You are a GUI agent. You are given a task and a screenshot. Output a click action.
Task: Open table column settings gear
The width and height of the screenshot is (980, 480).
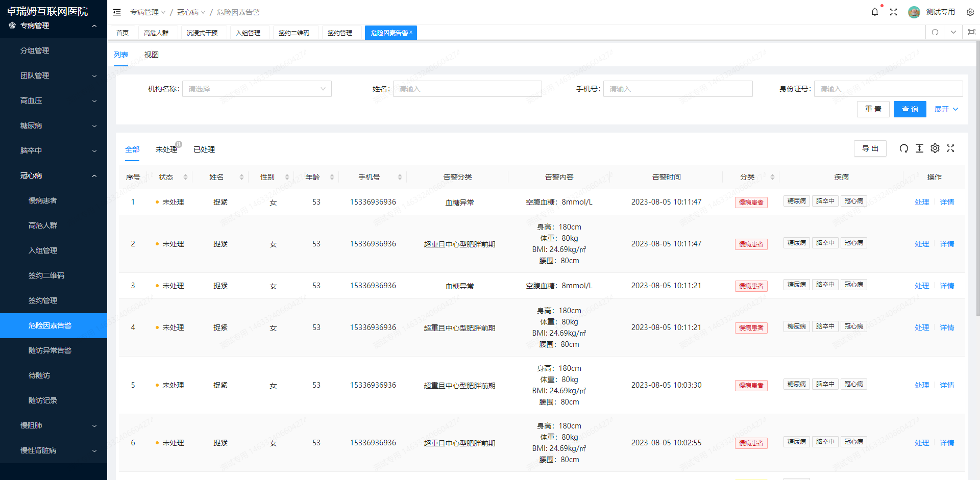935,148
